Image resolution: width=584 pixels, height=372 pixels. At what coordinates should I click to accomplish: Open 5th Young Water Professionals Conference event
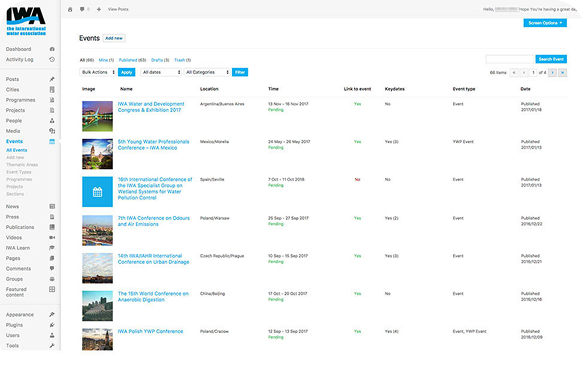(x=153, y=145)
